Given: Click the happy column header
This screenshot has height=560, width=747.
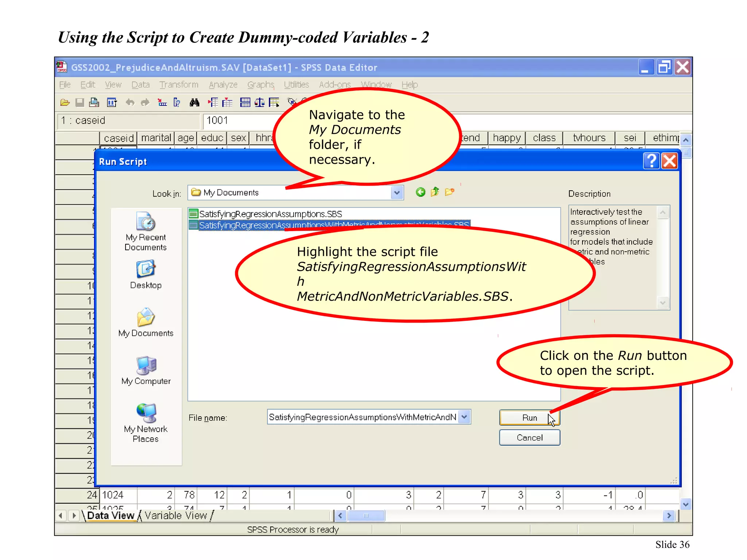Looking at the screenshot, I should coord(507,138).
